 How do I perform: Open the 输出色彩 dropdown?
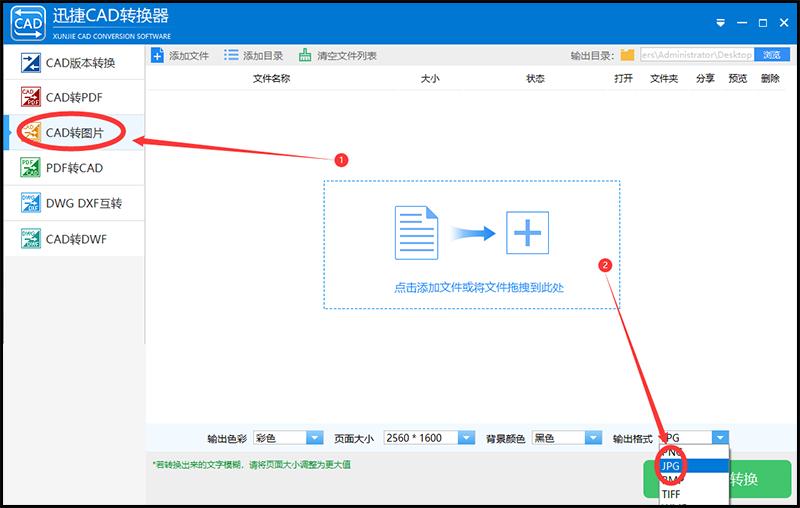[288, 438]
